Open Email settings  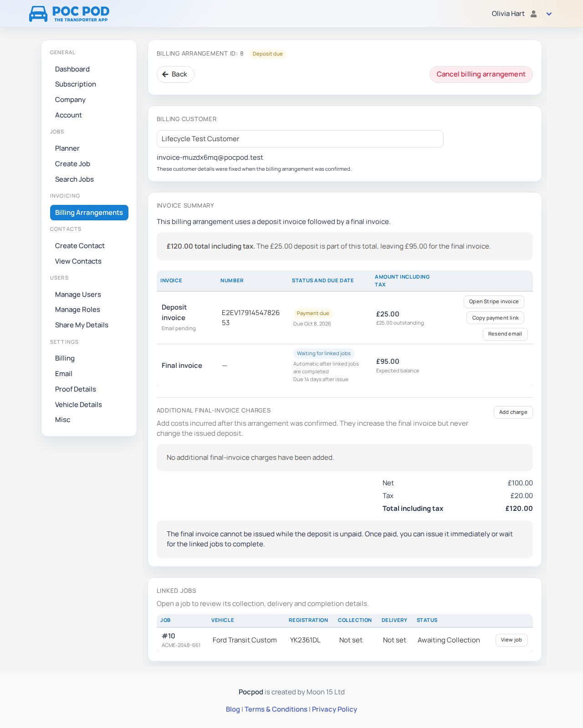click(64, 374)
